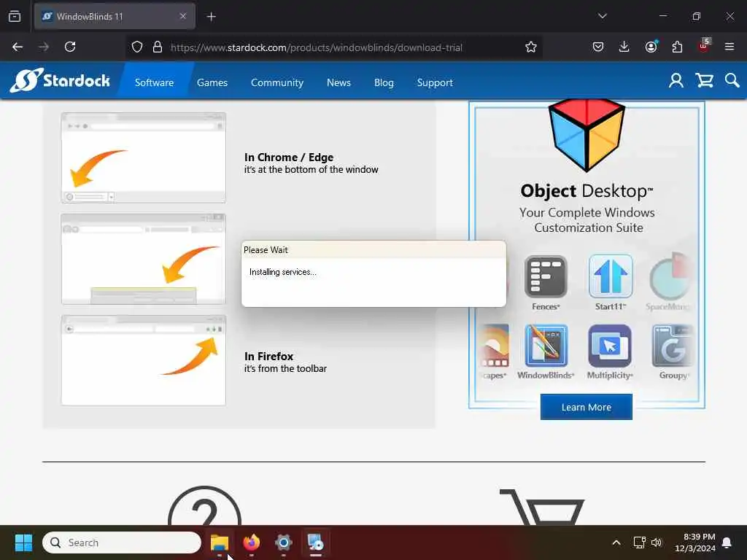Click the Firefox toolbar download illustration
Viewport: 747px width, 560px height.
144,360
